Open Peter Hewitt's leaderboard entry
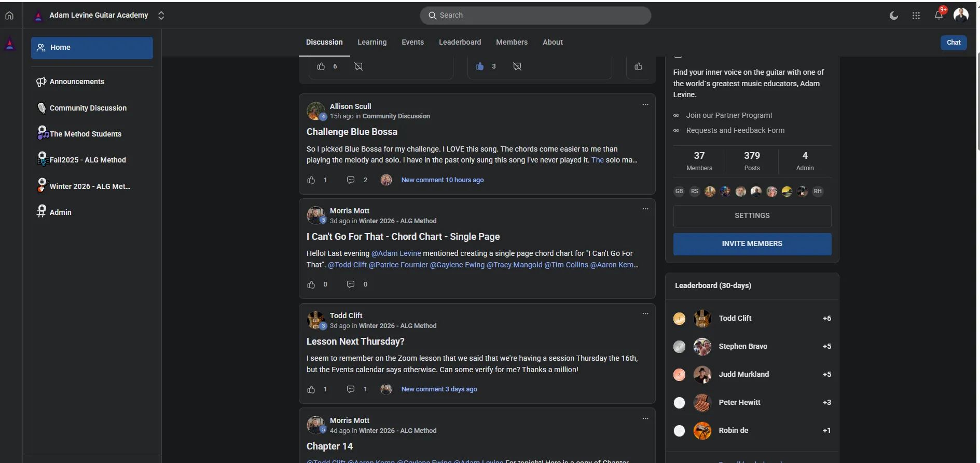 (752, 403)
